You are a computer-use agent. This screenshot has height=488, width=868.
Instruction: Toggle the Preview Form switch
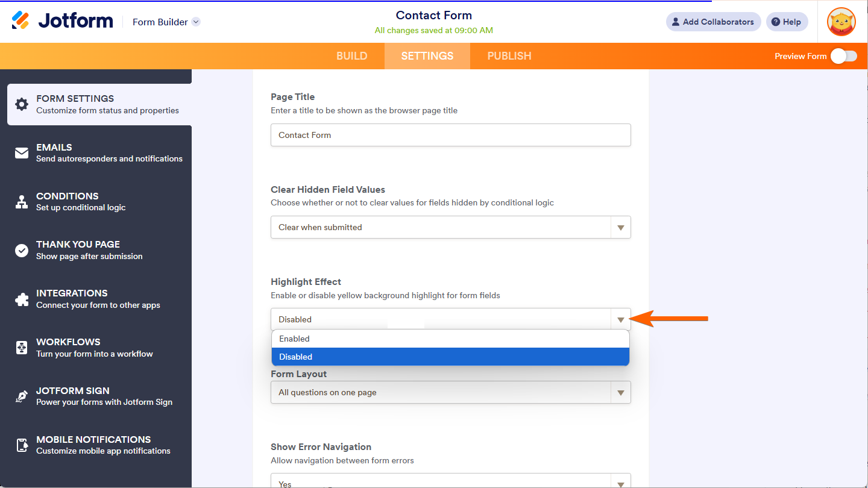(x=843, y=56)
